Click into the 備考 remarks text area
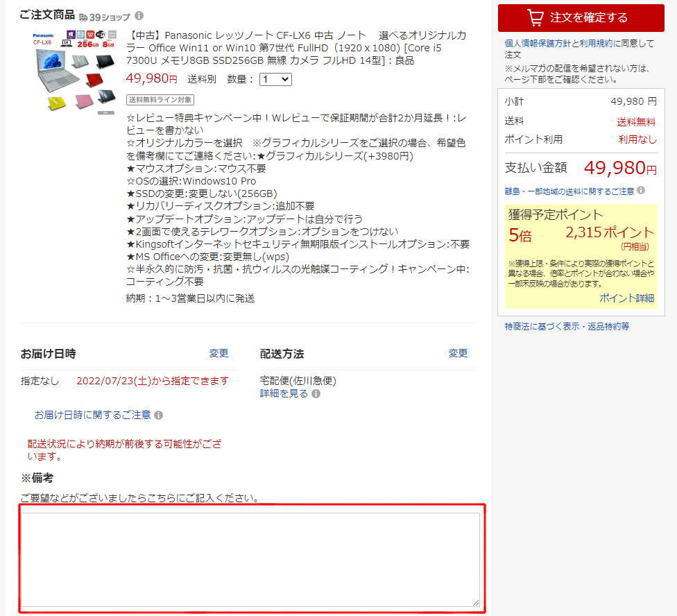Viewport: 677px width, 616px height. tap(250, 559)
